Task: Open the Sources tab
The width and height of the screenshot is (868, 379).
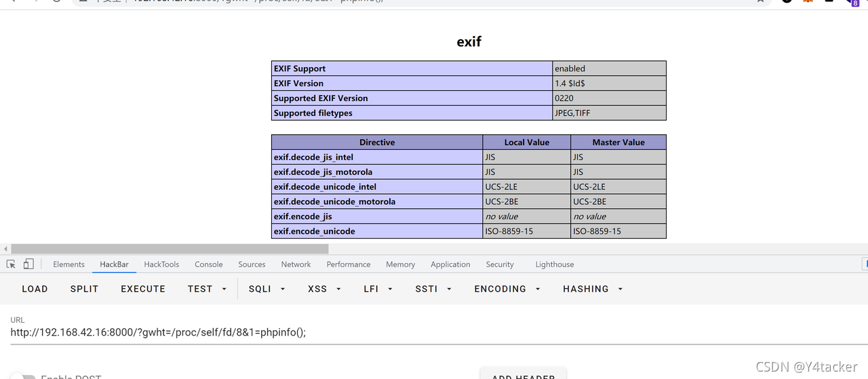Action: 252,264
